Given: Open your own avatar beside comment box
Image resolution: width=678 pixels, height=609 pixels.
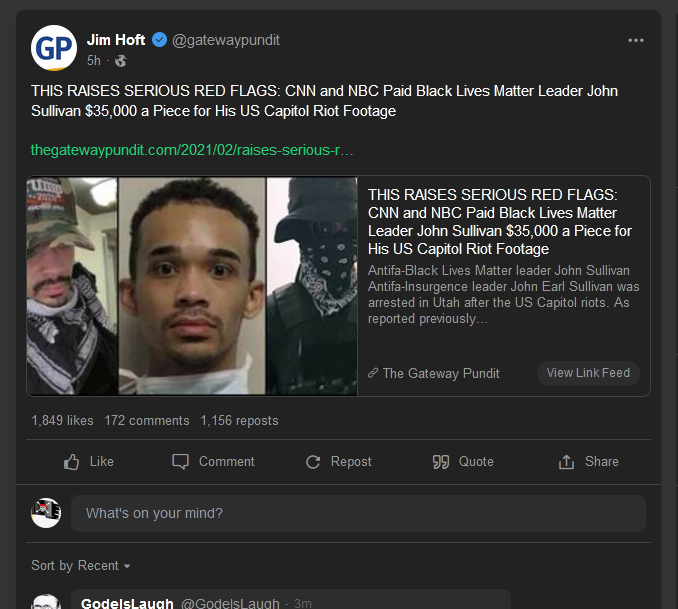Looking at the screenshot, I should 46,513.
